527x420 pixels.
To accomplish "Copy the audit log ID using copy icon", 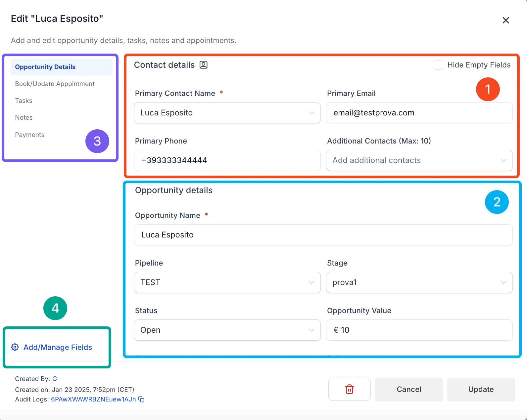I will [x=141, y=399].
